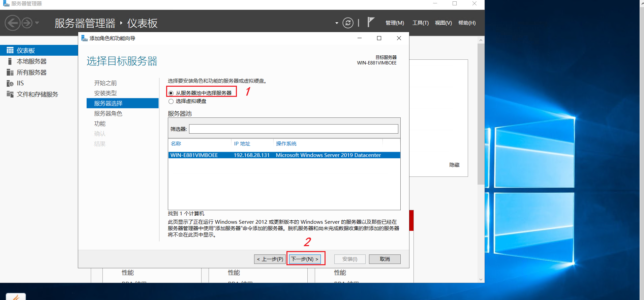The image size is (644, 300).
Task: Click the forward navigation arrow icon
Action: click(27, 23)
